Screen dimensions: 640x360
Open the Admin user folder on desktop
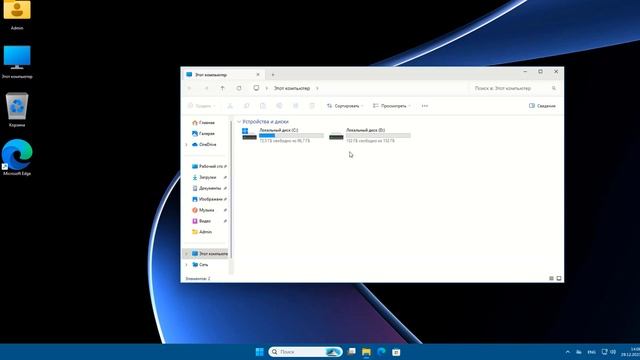[x=17, y=15]
